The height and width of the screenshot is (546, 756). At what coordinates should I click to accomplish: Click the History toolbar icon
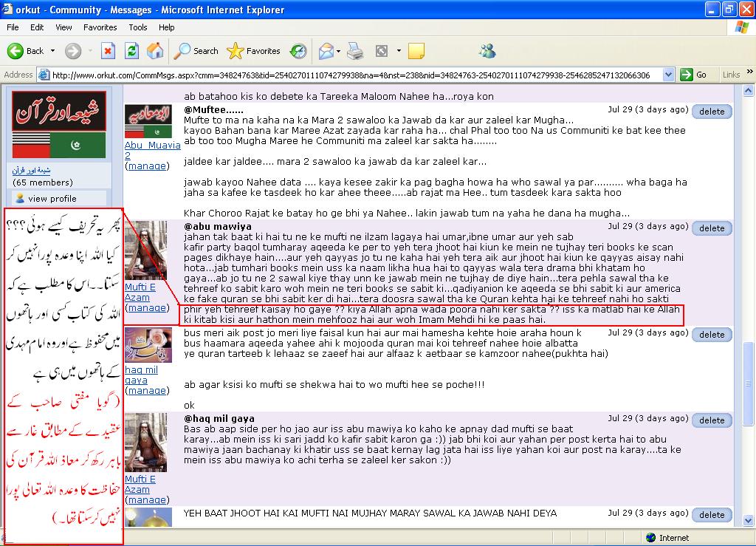(x=298, y=51)
